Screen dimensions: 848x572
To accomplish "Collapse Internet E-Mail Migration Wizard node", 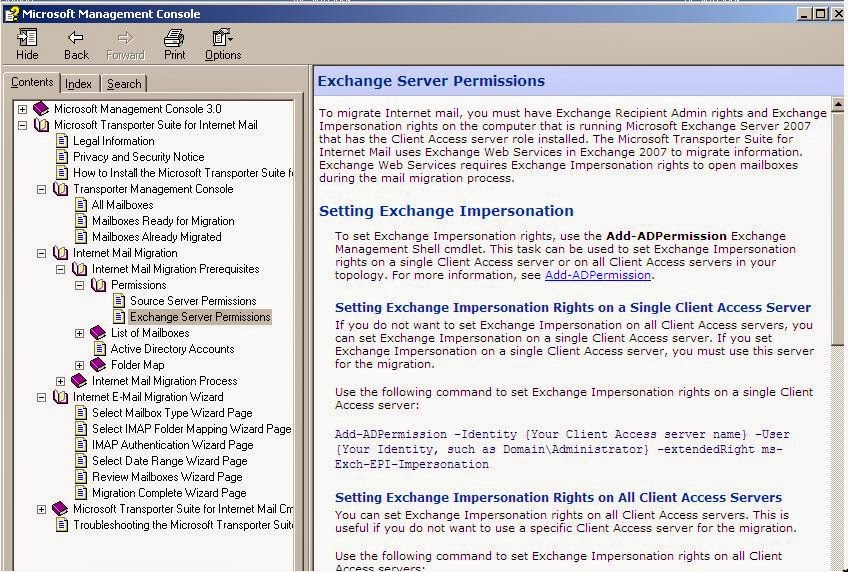I will tap(41, 397).
